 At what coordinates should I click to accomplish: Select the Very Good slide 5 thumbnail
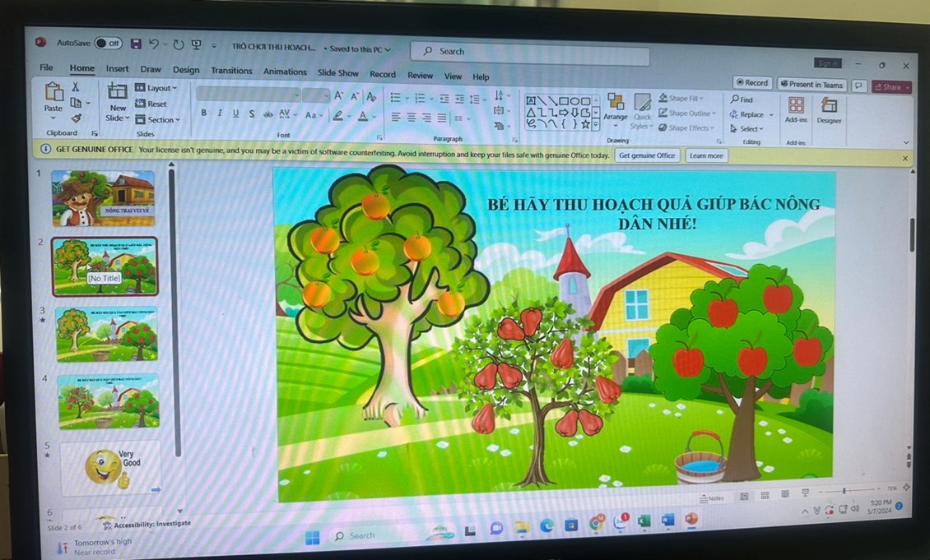pos(110,467)
